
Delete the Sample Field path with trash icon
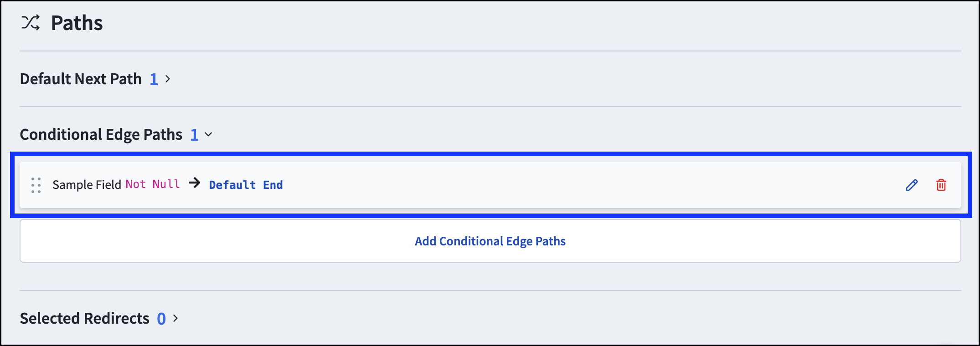point(941,185)
